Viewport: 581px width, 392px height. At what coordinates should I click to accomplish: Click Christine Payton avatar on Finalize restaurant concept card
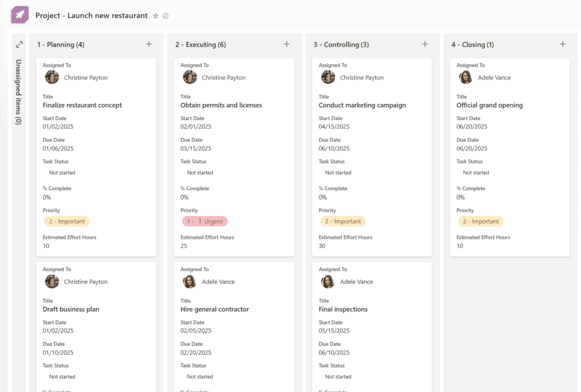pyautogui.click(x=52, y=78)
